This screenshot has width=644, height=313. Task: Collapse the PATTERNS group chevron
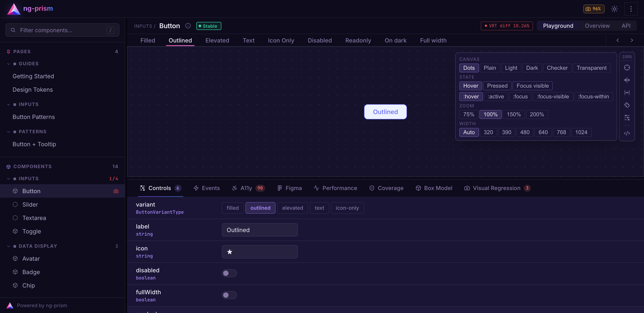tap(8, 132)
